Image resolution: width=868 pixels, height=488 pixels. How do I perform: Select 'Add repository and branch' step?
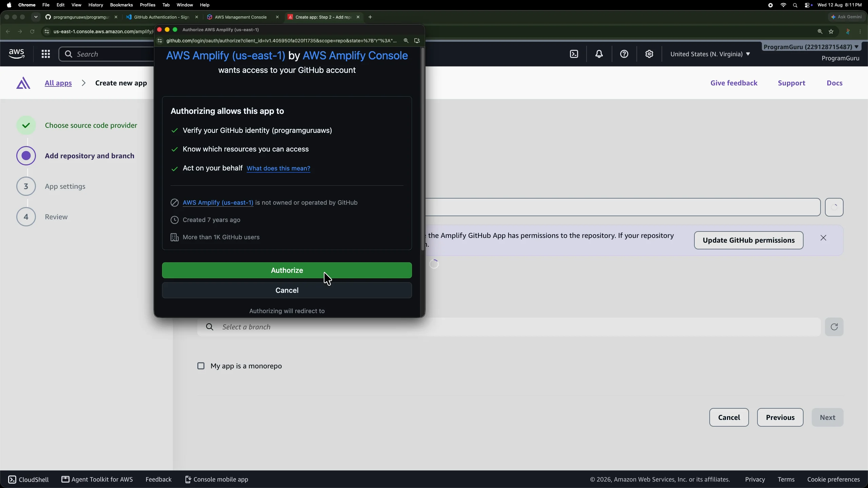point(90,156)
